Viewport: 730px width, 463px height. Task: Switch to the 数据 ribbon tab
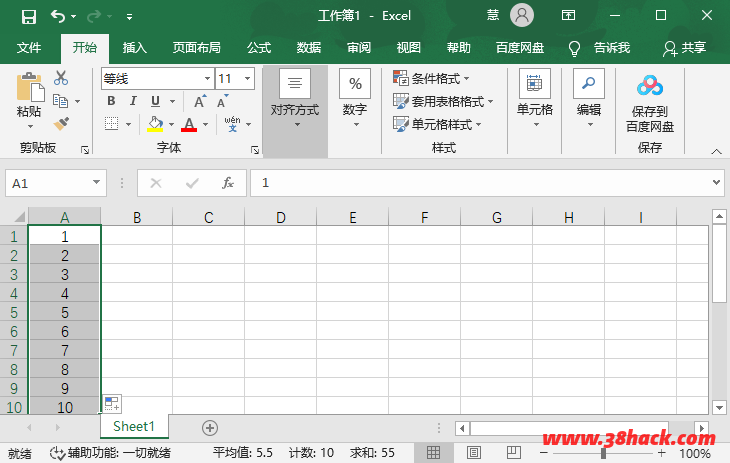point(309,47)
